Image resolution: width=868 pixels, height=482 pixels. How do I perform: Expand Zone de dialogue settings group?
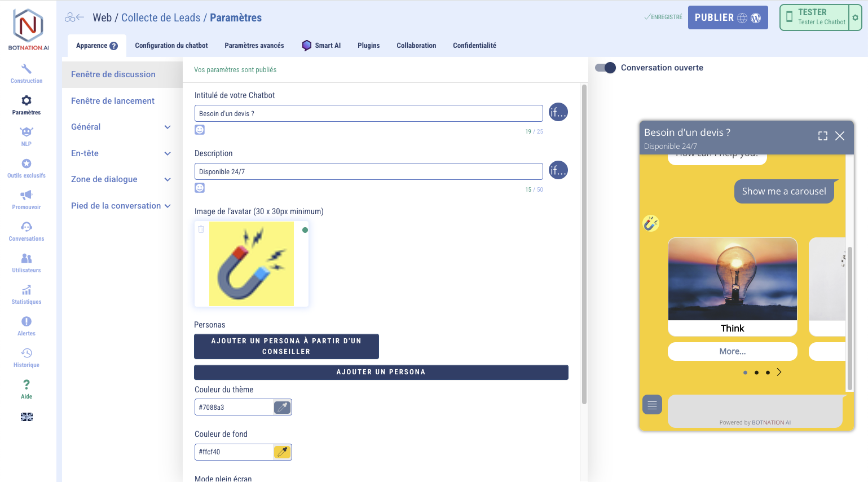[x=121, y=179]
